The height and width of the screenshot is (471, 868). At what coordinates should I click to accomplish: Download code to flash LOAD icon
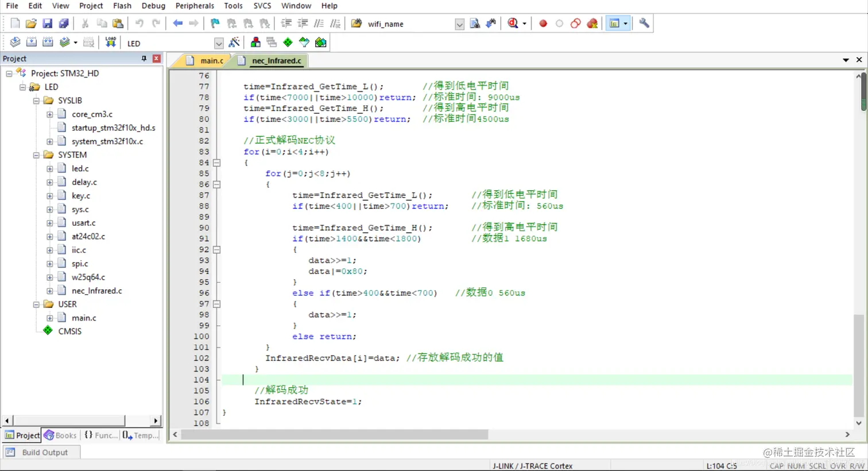click(111, 43)
